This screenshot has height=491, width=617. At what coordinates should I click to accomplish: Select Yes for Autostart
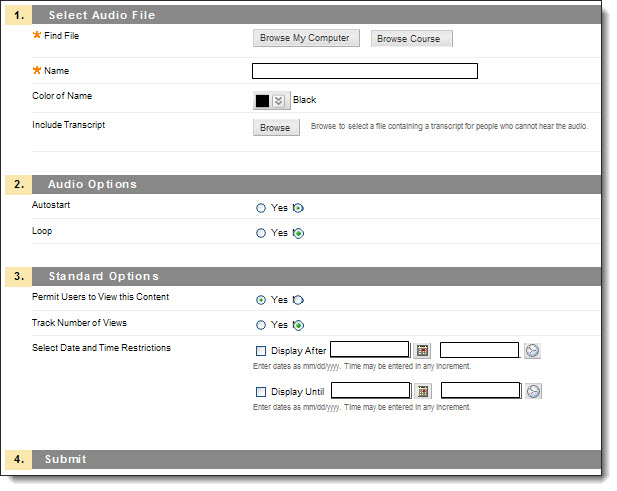coord(261,208)
